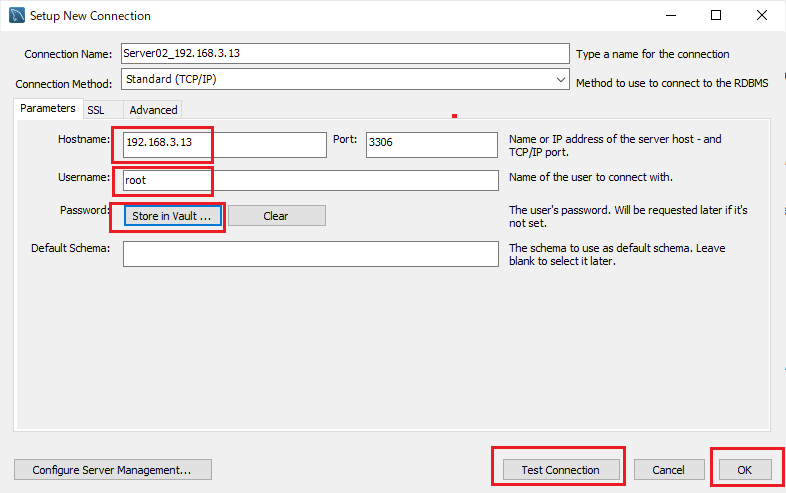The image size is (786, 493).
Task: Click the Test Connection button
Action: tap(561, 470)
